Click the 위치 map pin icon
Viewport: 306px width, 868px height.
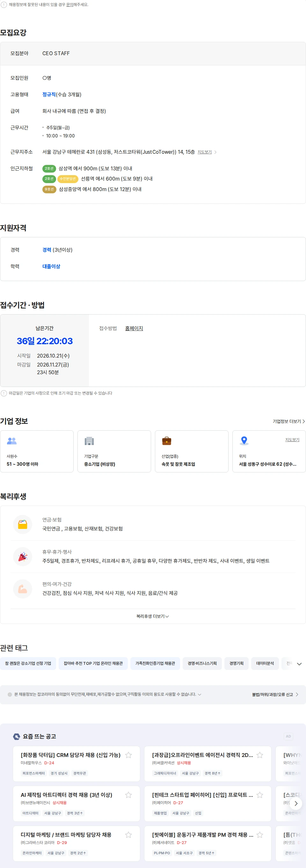tap(244, 441)
